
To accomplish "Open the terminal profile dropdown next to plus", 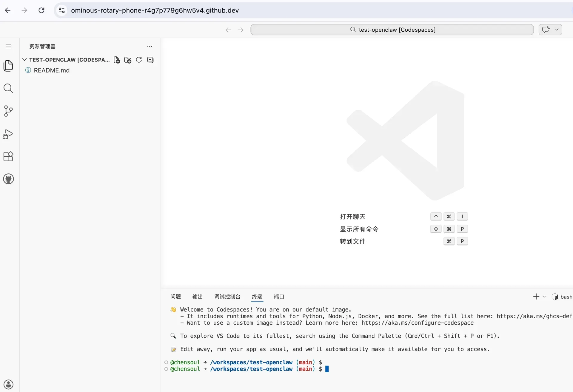I will (x=544, y=297).
